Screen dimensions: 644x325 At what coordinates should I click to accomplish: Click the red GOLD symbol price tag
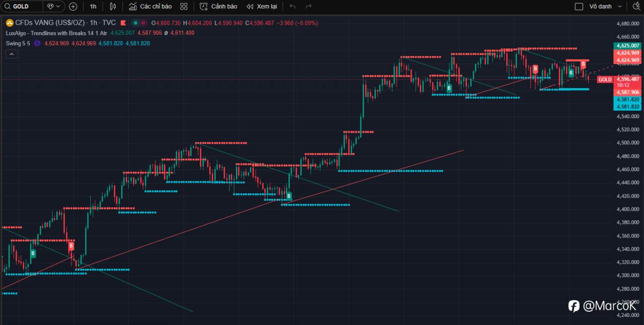pyautogui.click(x=605, y=79)
